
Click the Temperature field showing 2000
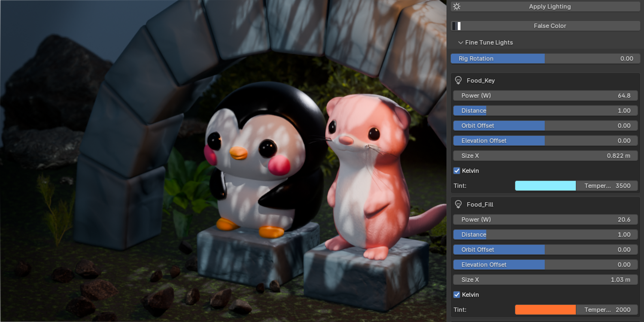click(x=607, y=310)
